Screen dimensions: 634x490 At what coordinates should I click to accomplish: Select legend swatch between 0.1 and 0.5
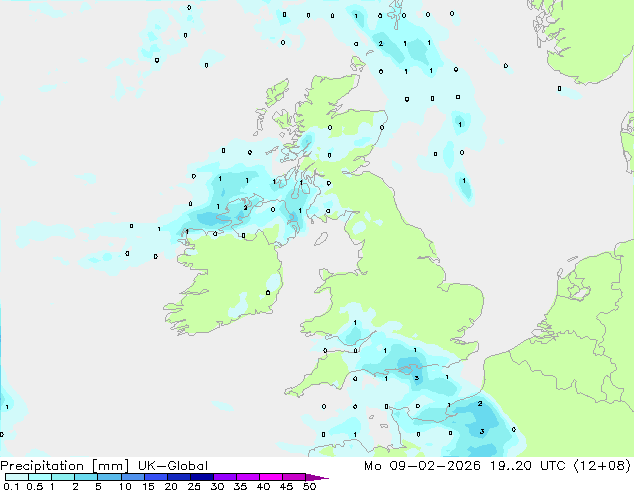[x=17, y=477]
